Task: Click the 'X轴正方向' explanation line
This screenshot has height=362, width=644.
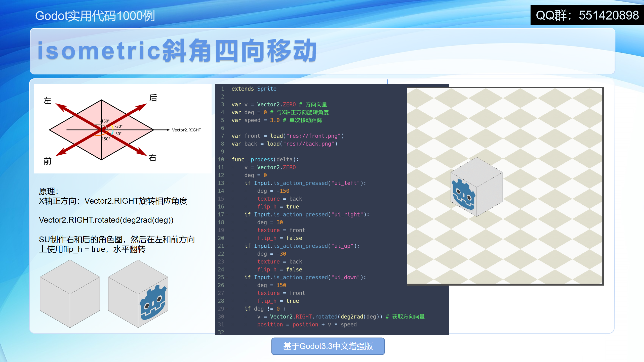Action: pyautogui.click(x=113, y=201)
